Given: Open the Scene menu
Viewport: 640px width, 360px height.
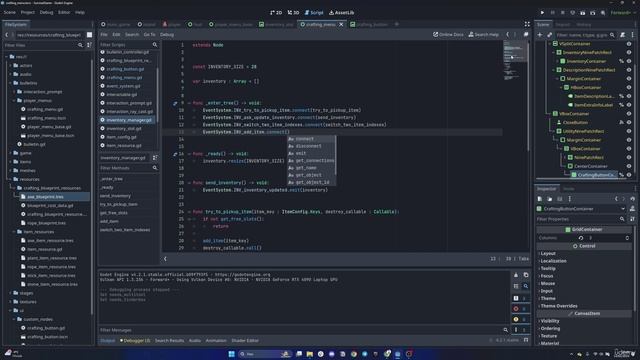Looking at the screenshot, I should (x=10, y=13).
